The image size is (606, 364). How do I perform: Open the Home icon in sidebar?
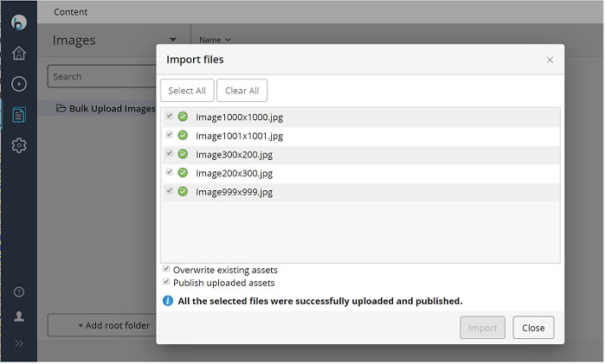(x=18, y=54)
